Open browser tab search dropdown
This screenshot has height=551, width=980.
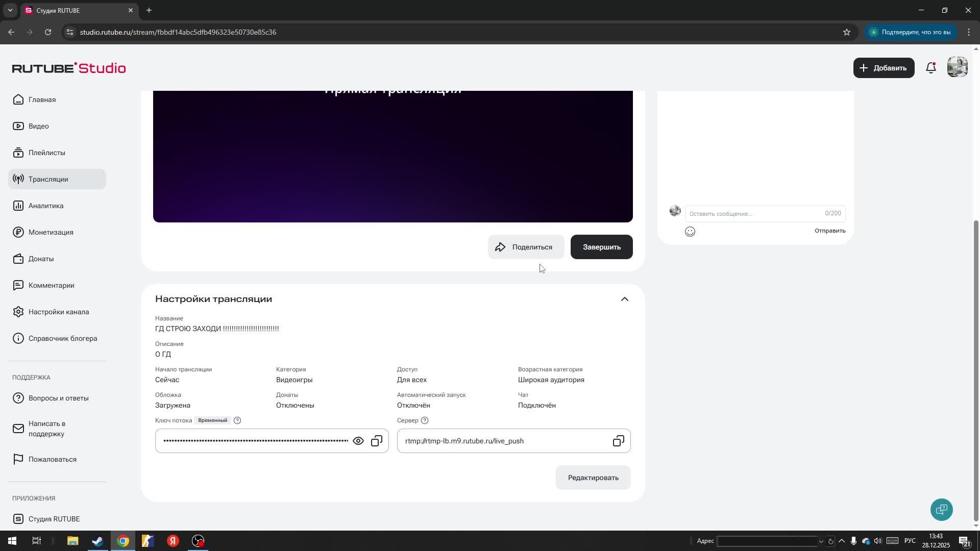(x=10, y=10)
